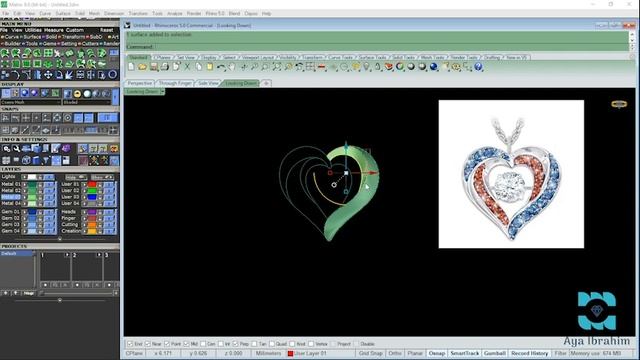The height and width of the screenshot is (360, 640).
Task: Add a new viewport tab with plus
Action: pyautogui.click(x=266, y=83)
